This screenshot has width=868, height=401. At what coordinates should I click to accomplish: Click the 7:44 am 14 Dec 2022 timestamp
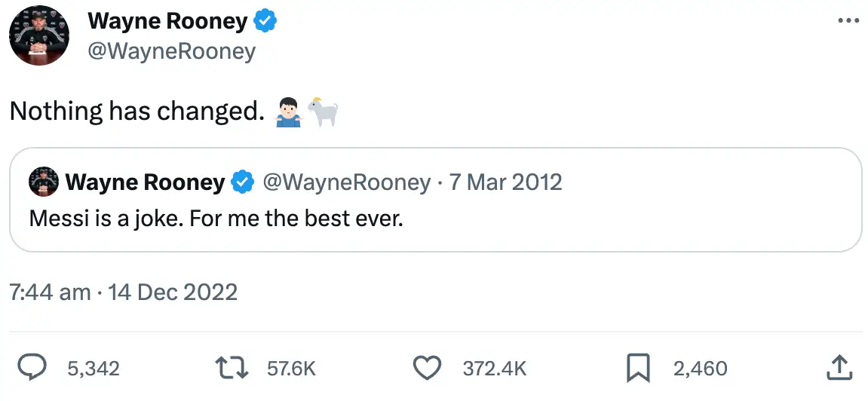tap(124, 292)
